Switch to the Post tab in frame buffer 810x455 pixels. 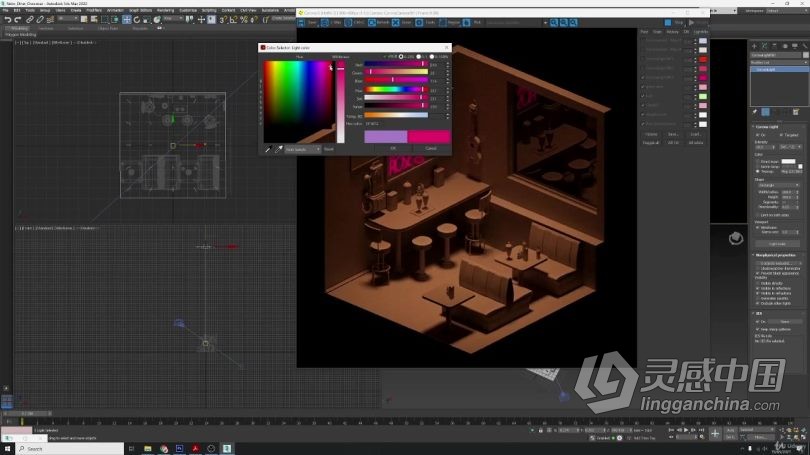pyautogui.click(x=644, y=32)
